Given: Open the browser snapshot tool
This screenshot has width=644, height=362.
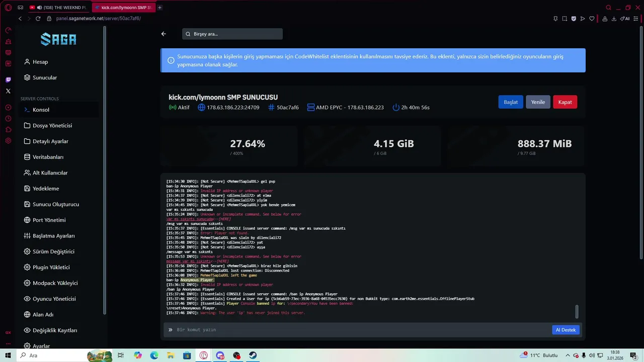Looking at the screenshot, I should click(565, 19).
